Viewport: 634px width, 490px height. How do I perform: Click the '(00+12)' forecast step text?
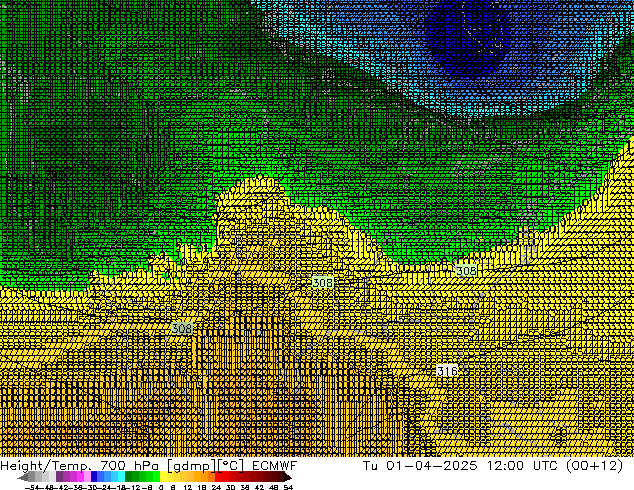(x=594, y=466)
